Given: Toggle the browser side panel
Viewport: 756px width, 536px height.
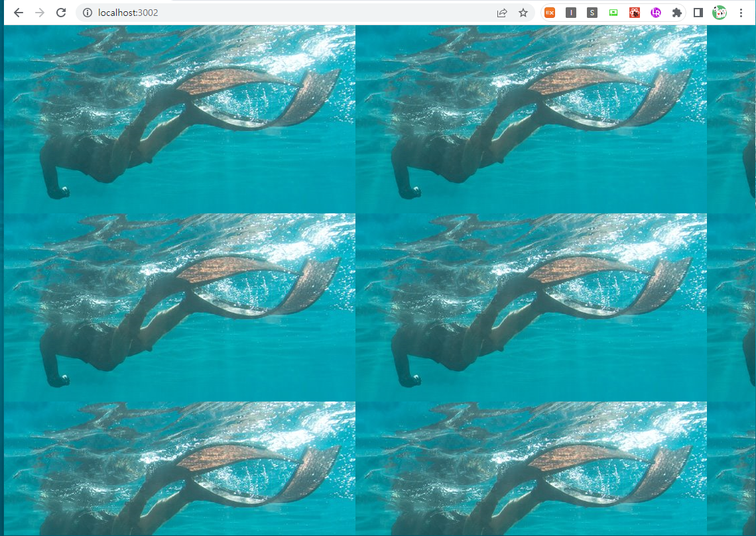Looking at the screenshot, I should 698,13.
